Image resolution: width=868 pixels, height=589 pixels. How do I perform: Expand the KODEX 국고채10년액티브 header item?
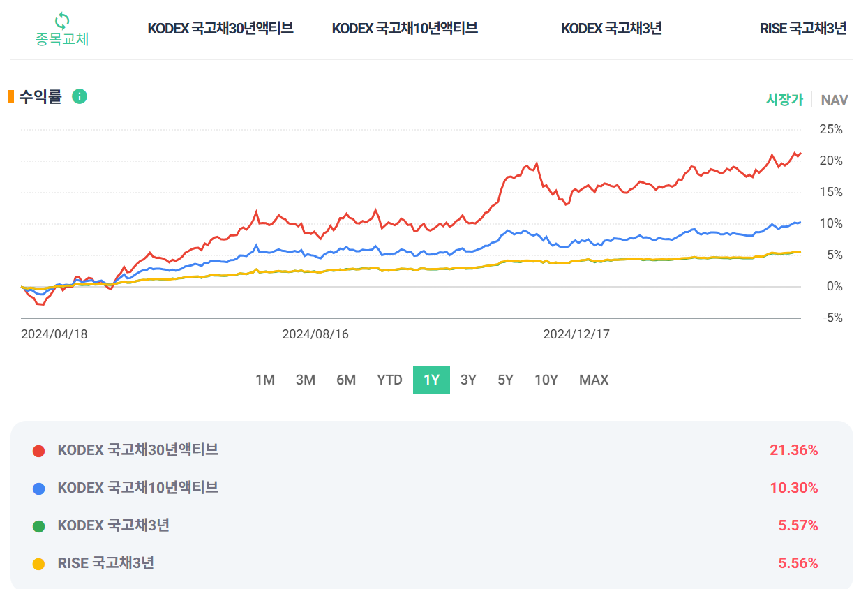click(406, 29)
